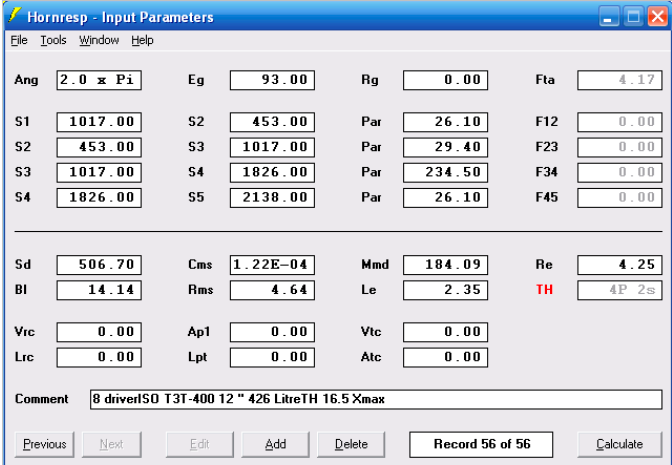Click the F45 field
This screenshot has height=465, width=672.
click(619, 198)
